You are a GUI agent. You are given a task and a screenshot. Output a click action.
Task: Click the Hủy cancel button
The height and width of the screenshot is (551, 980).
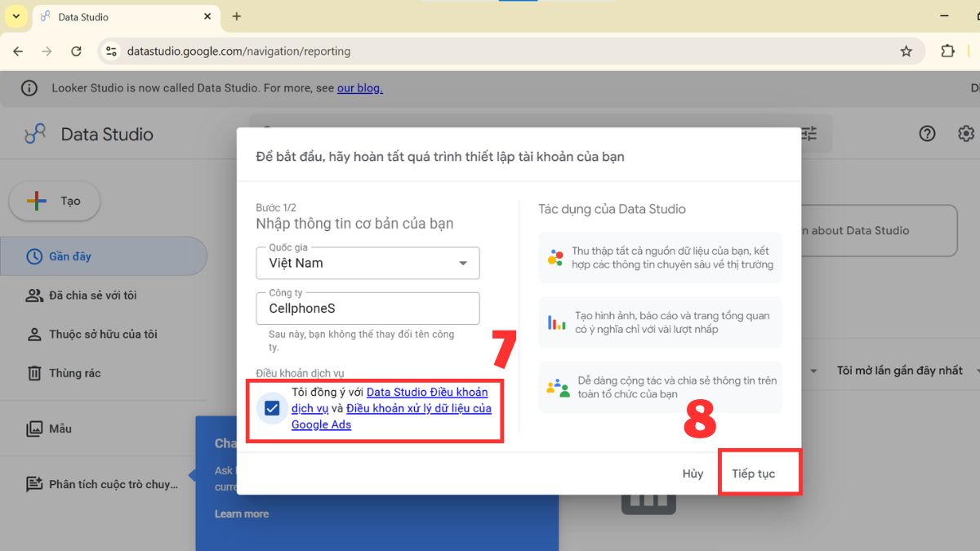tap(693, 473)
